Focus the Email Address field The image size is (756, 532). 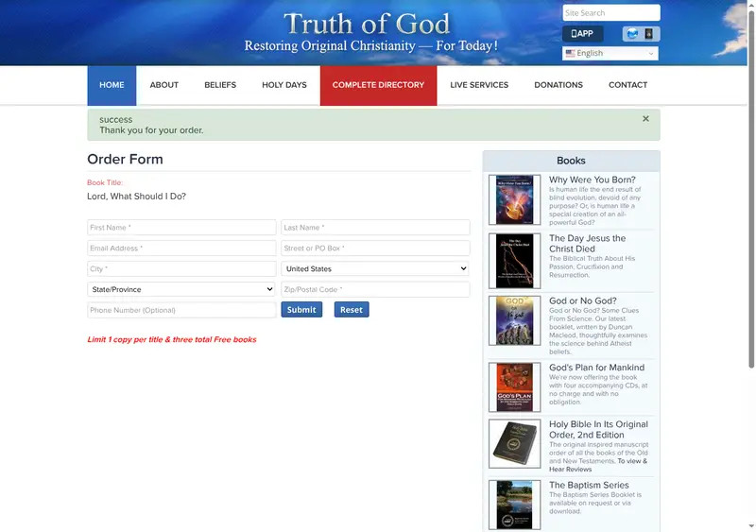(181, 248)
